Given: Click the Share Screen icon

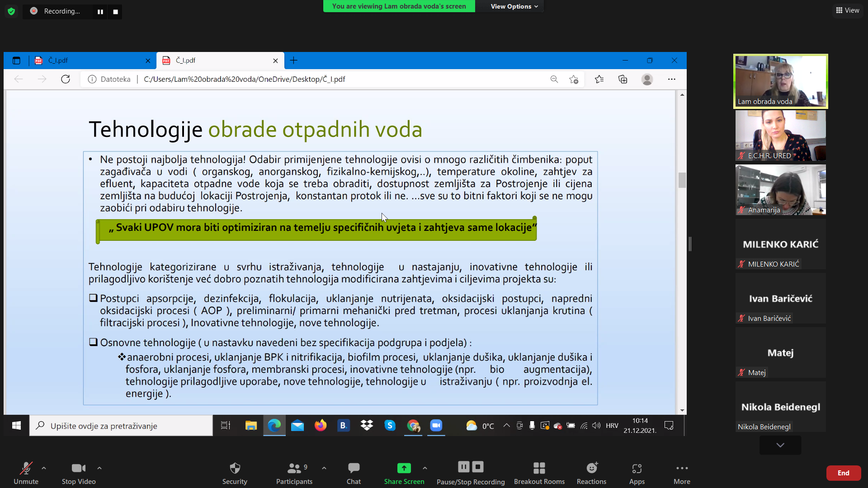Looking at the screenshot, I should 404,469.
